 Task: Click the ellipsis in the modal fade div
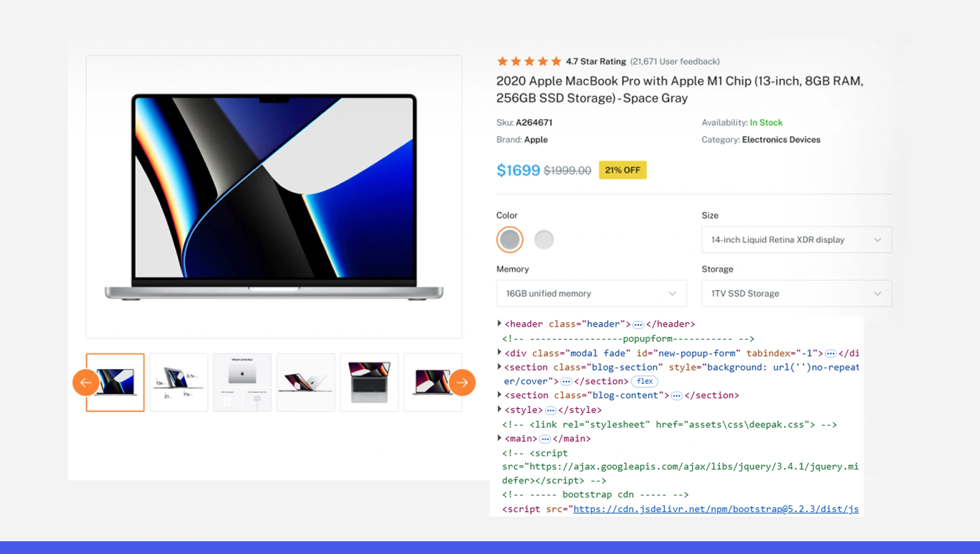point(831,353)
